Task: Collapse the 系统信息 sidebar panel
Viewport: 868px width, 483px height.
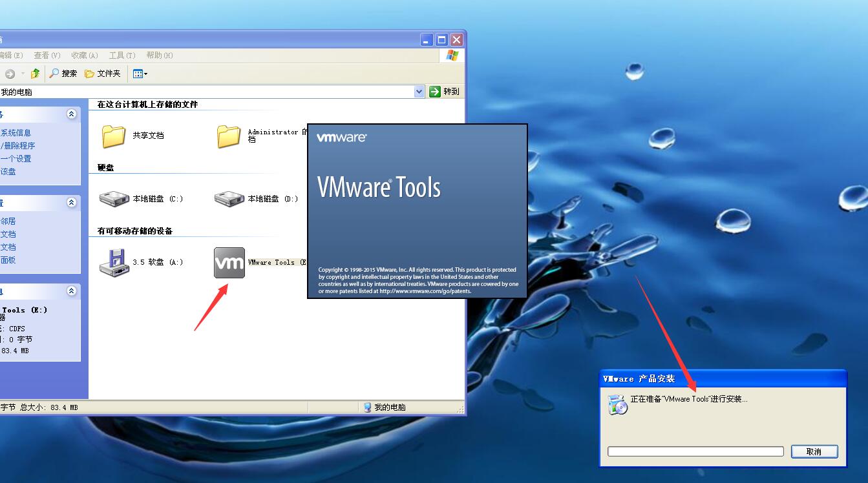Action: 71,114
